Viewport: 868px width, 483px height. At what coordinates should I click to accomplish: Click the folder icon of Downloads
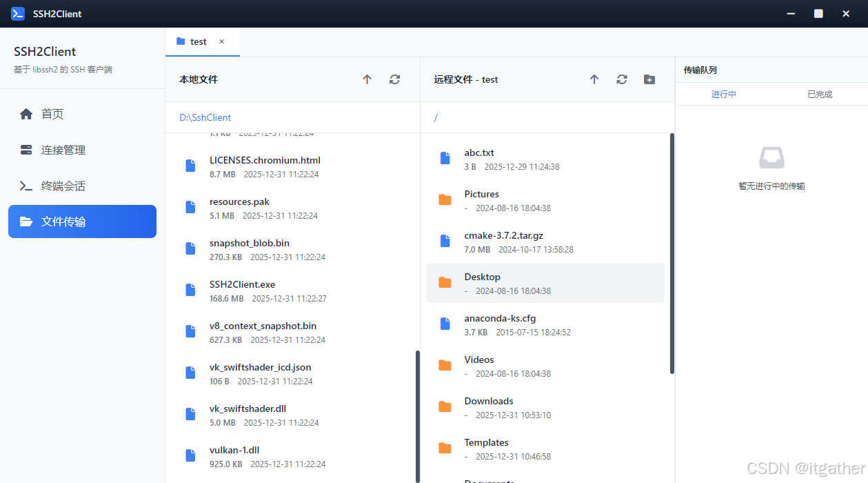(x=445, y=406)
